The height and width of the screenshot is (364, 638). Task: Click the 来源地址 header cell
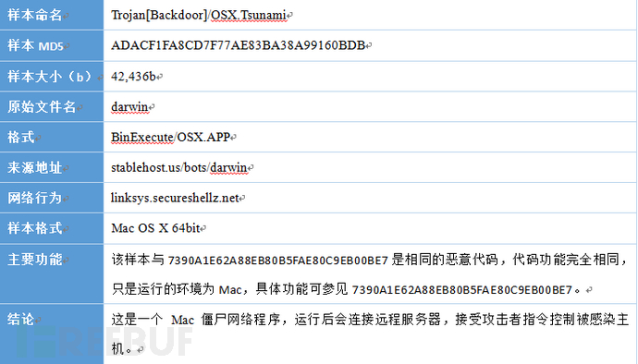click(x=52, y=167)
